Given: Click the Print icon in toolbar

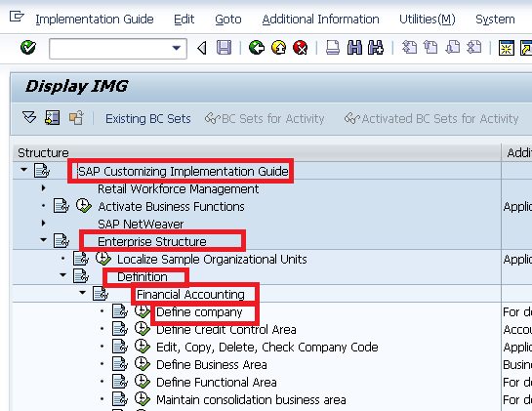Looking at the screenshot, I should 333,48.
